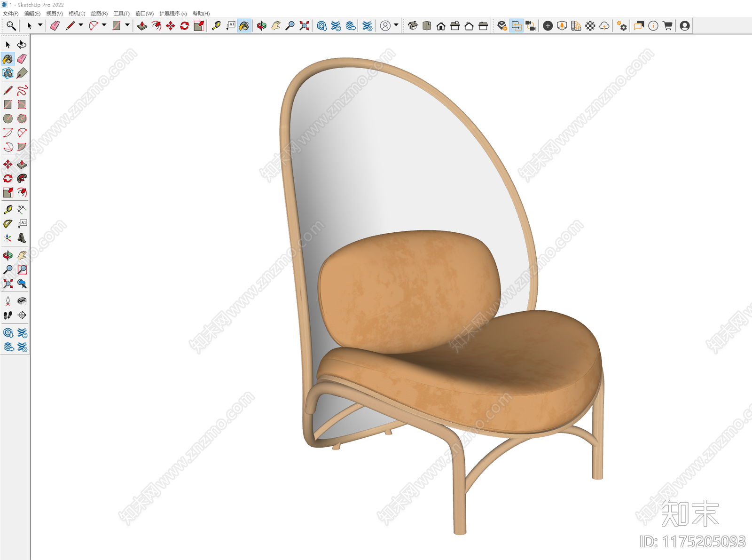
Task: Open Extension Warehouse from the top toolbar
Action: point(336,26)
